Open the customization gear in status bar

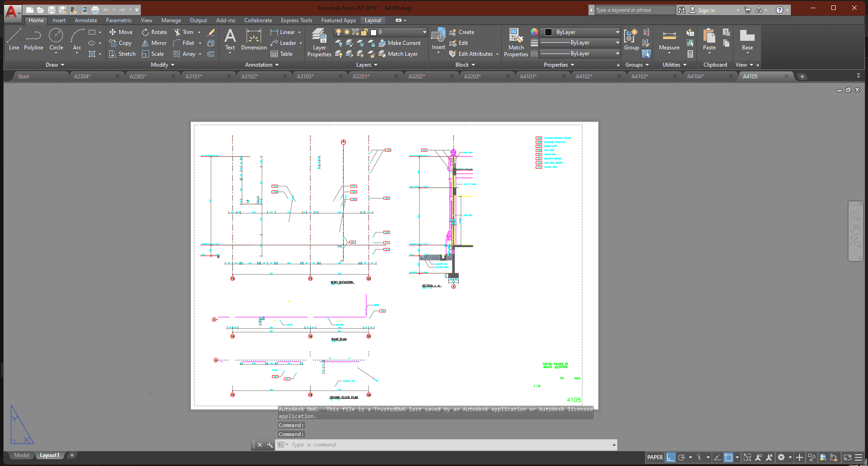point(781,457)
